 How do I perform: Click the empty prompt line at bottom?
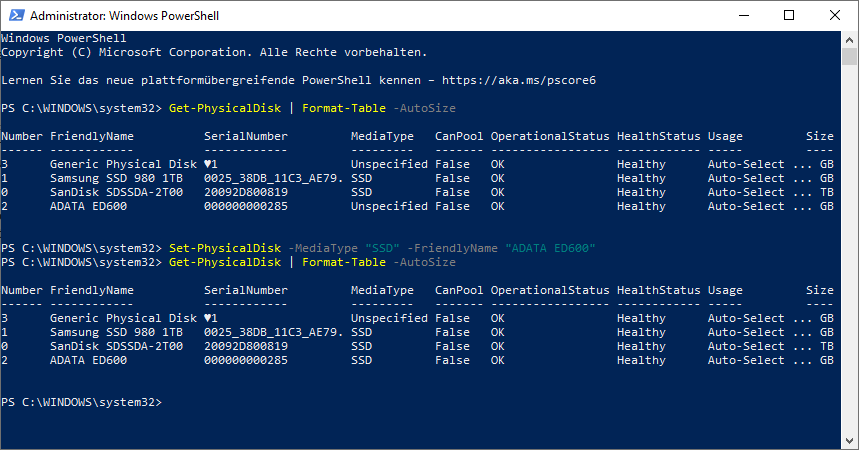(x=82, y=402)
